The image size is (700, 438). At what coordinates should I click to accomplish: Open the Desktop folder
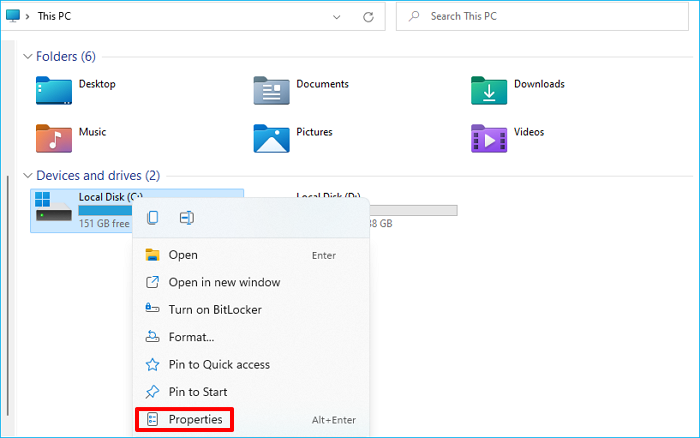point(54,90)
